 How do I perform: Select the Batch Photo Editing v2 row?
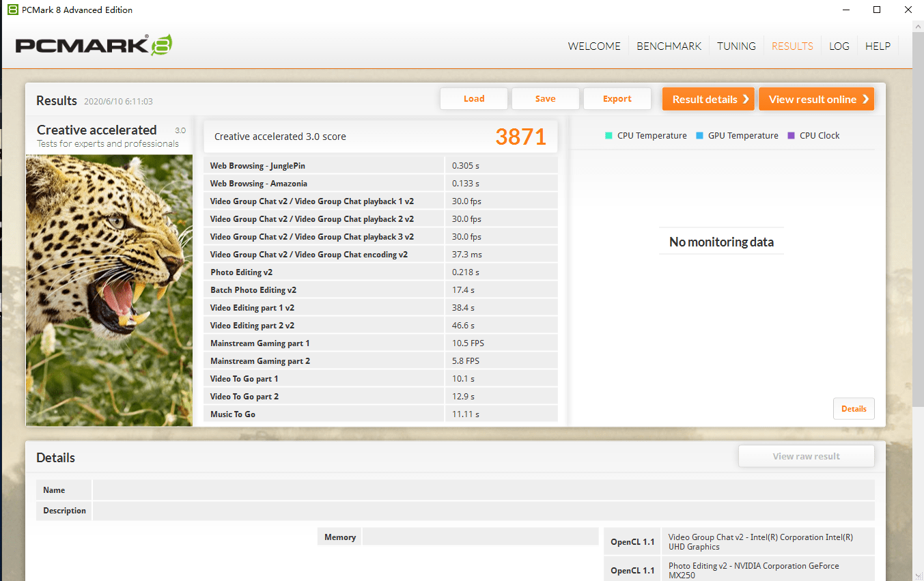point(380,289)
